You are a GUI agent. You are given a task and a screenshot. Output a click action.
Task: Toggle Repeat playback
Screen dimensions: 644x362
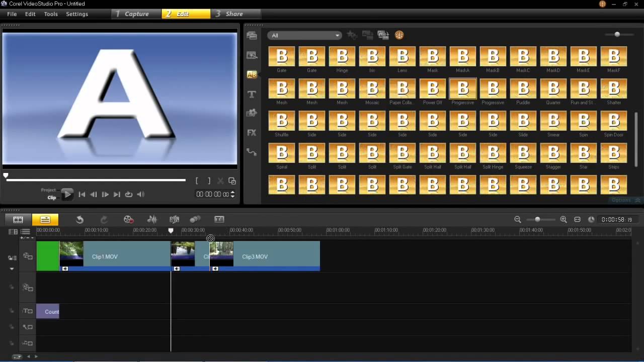129,195
